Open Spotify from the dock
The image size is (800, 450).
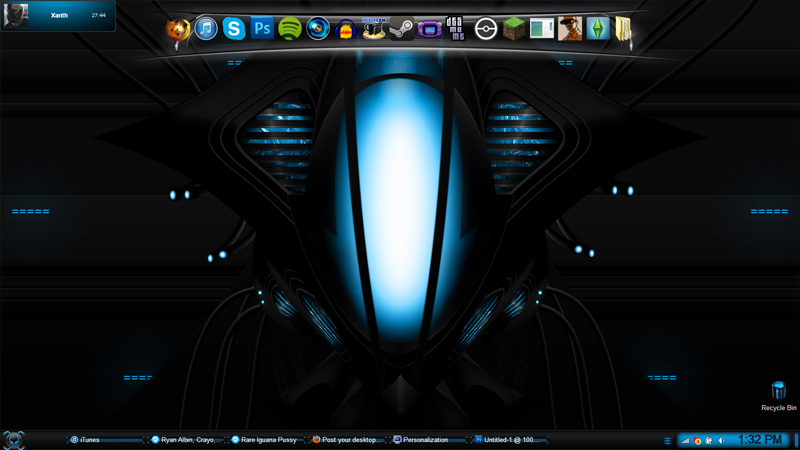coord(290,29)
